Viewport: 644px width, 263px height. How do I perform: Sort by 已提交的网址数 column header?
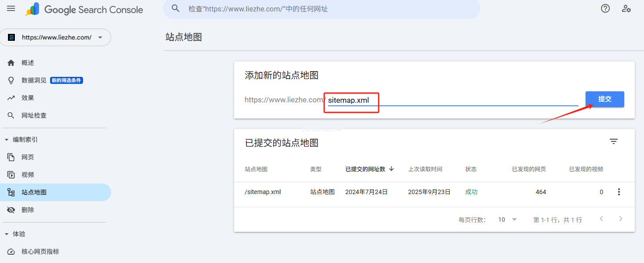365,169
